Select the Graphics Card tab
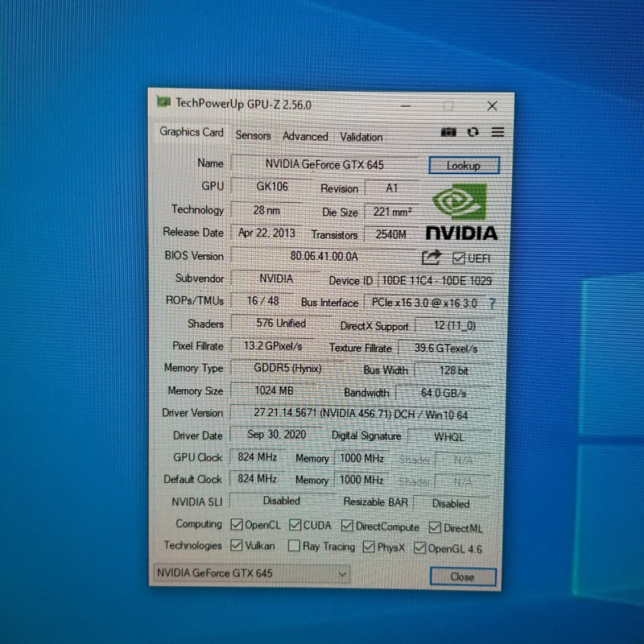 pyautogui.click(x=192, y=132)
